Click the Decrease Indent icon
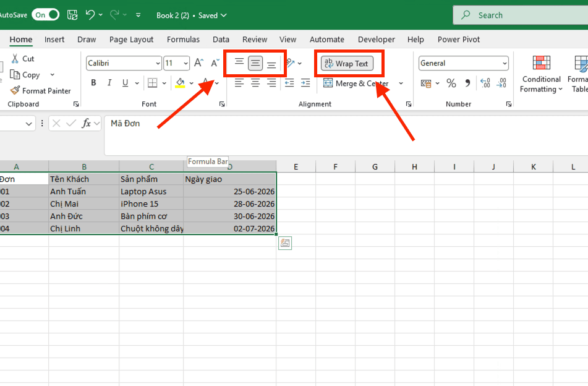The width and height of the screenshot is (588, 386). click(289, 83)
